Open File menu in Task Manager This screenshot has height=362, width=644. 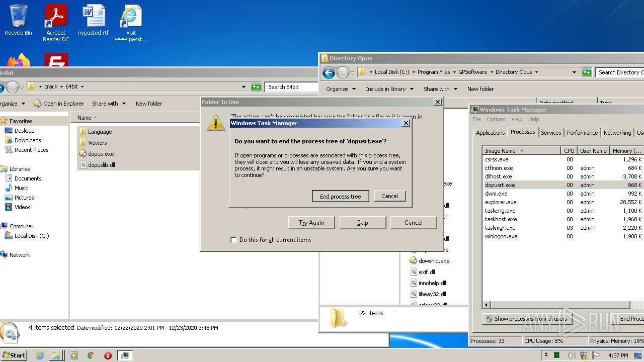pos(476,119)
